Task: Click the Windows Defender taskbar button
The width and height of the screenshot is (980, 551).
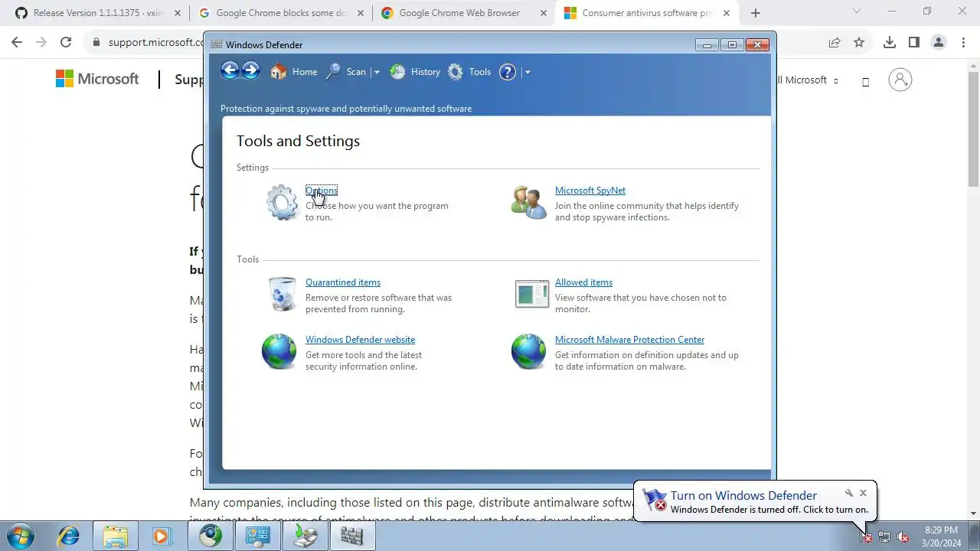Action: point(352,536)
